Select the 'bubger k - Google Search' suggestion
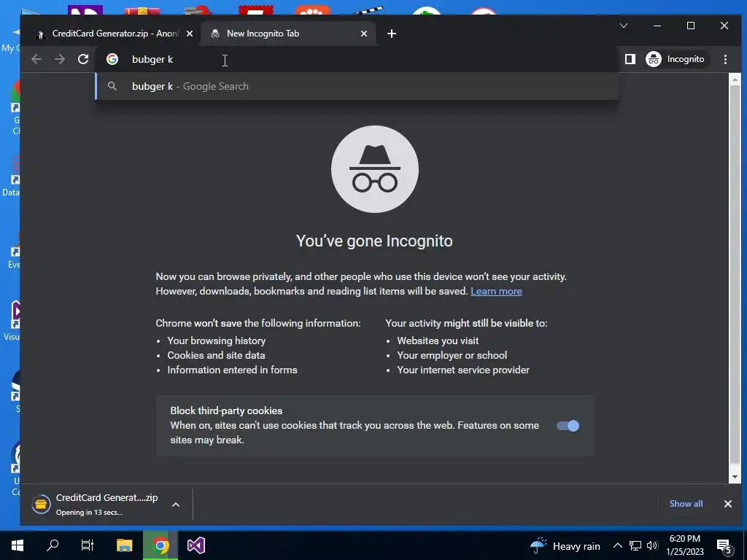This screenshot has height=560, width=747. pyautogui.click(x=357, y=86)
